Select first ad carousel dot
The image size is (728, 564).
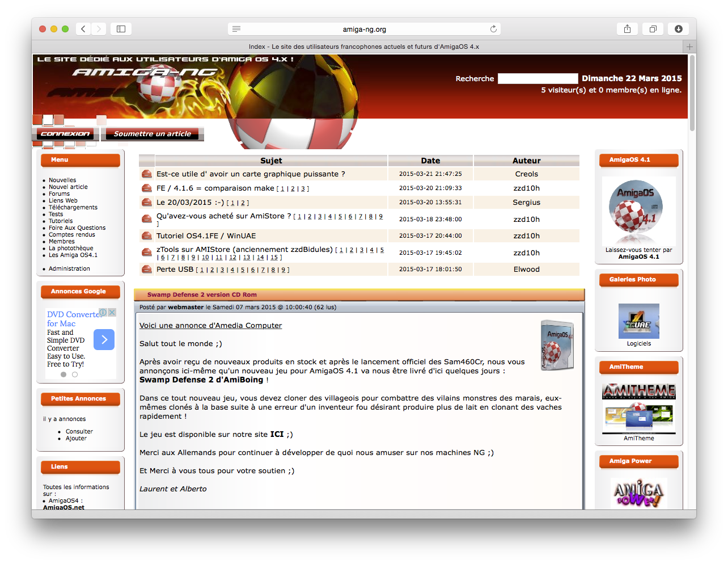(x=64, y=374)
